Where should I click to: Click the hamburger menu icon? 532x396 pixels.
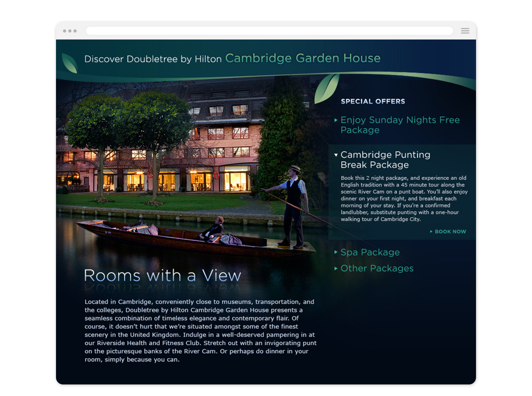click(465, 31)
